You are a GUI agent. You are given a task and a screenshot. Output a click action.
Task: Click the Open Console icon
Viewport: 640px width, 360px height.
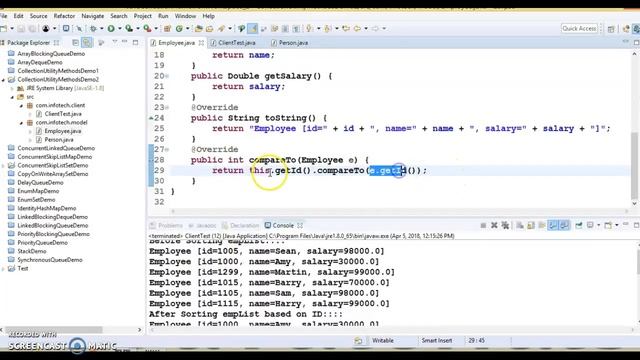[608, 225]
